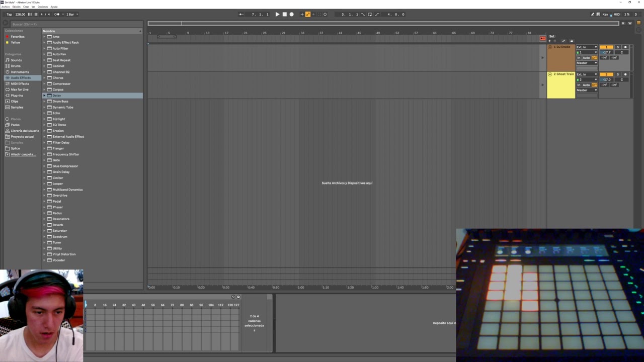Click the Arrangement Record button

pyautogui.click(x=291, y=14)
